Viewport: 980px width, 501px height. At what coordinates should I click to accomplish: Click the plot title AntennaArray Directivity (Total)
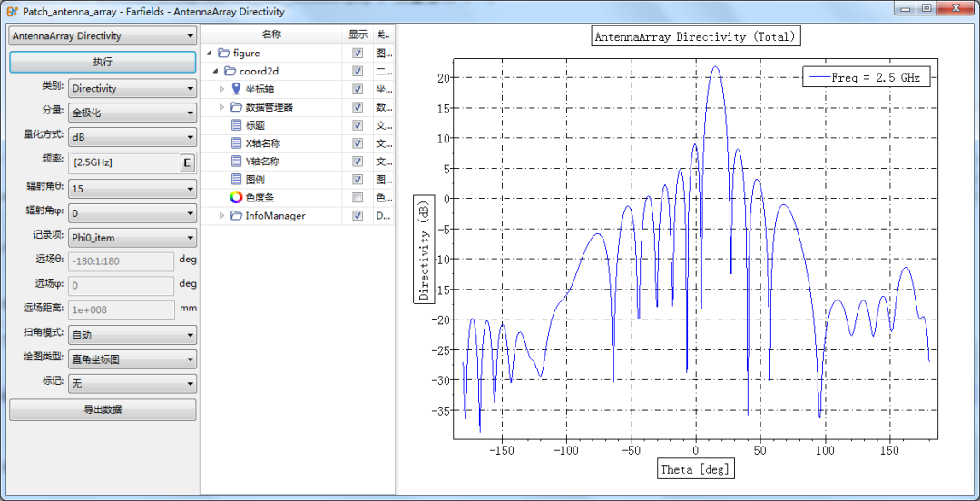tap(696, 36)
